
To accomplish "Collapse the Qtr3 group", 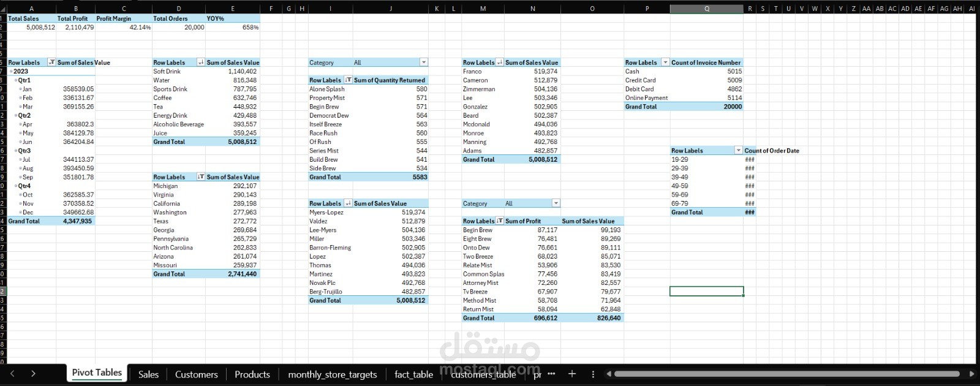I will point(16,151).
